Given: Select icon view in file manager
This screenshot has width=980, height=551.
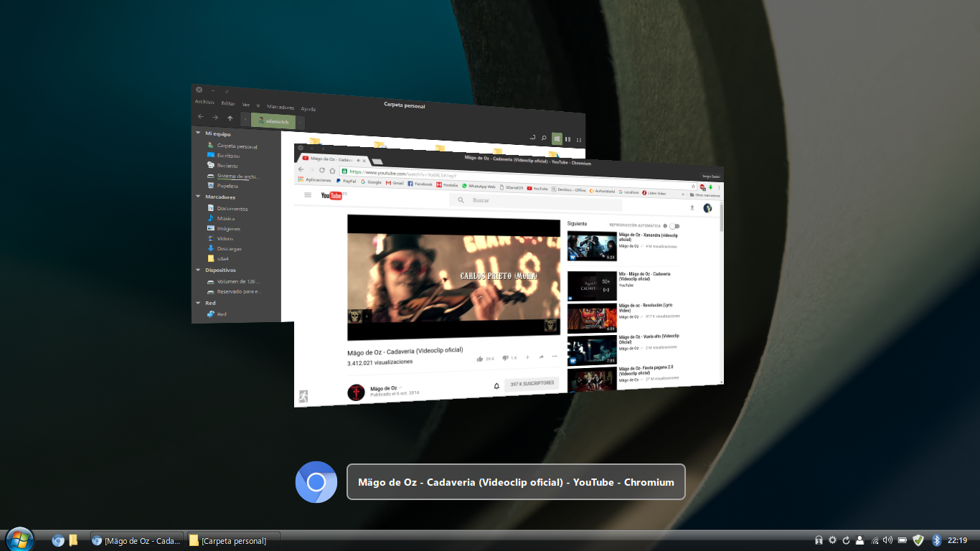Looking at the screenshot, I should point(557,138).
